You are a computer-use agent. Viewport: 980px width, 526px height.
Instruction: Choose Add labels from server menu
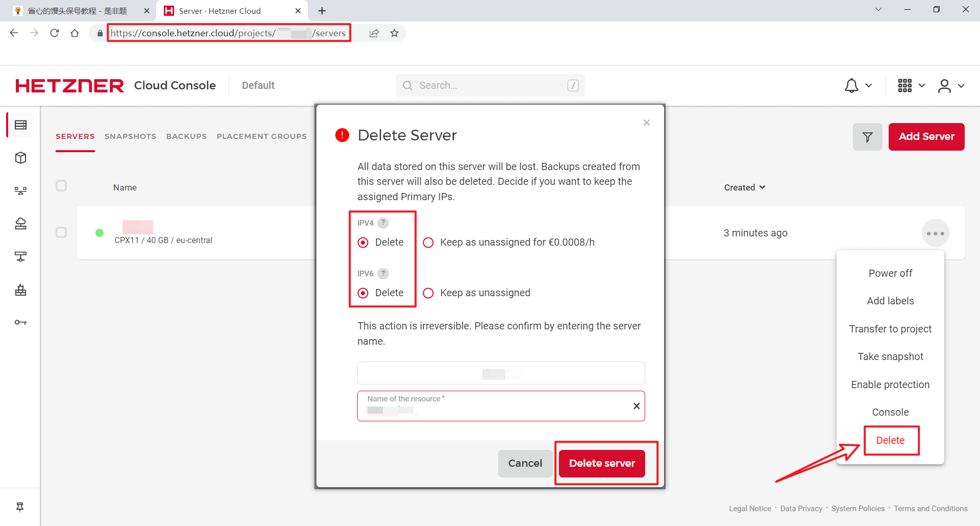(x=890, y=301)
